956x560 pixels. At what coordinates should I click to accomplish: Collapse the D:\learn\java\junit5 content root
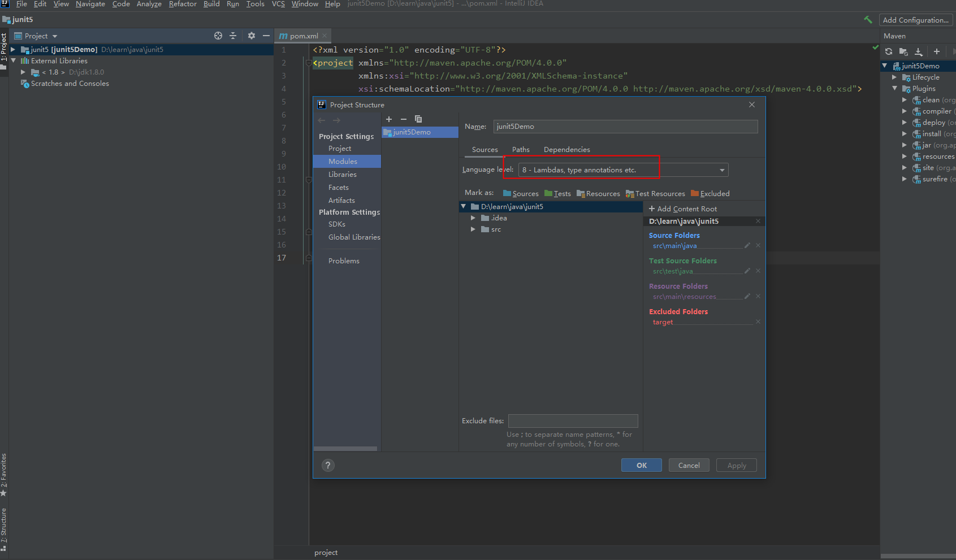tap(464, 207)
